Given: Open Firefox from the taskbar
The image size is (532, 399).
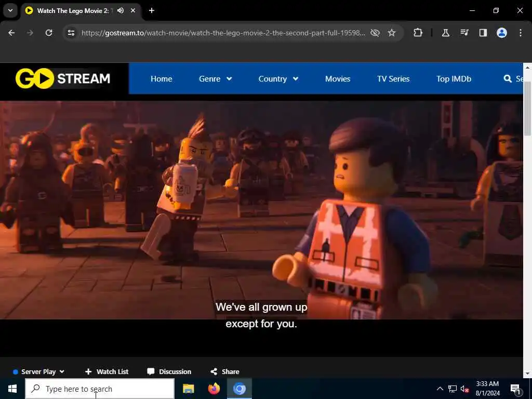Looking at the screenshot, I should 214,389.
